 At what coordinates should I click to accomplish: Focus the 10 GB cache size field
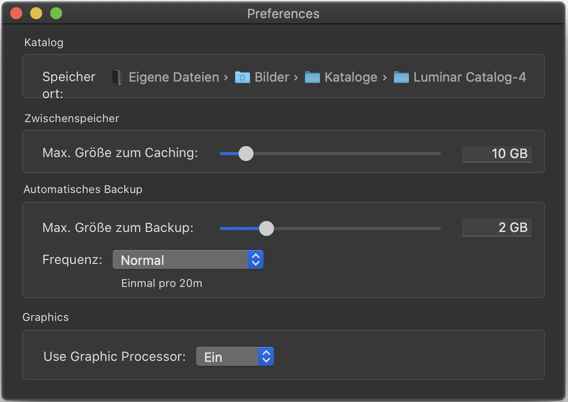(497, 154)
